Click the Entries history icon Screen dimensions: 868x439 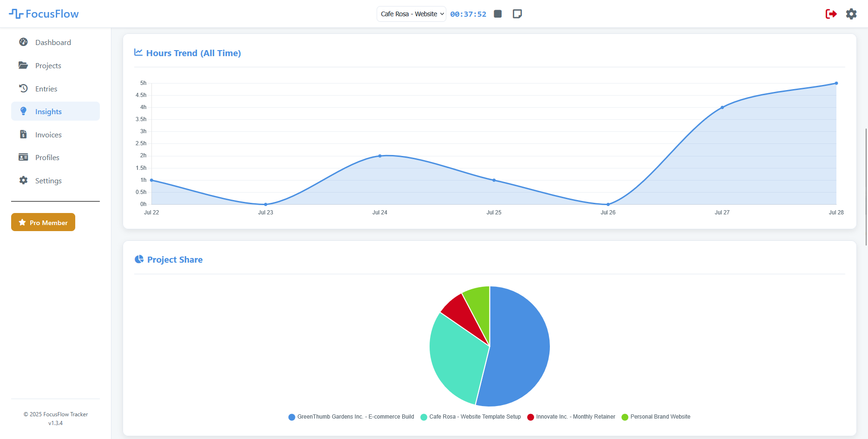coord(23,88)
